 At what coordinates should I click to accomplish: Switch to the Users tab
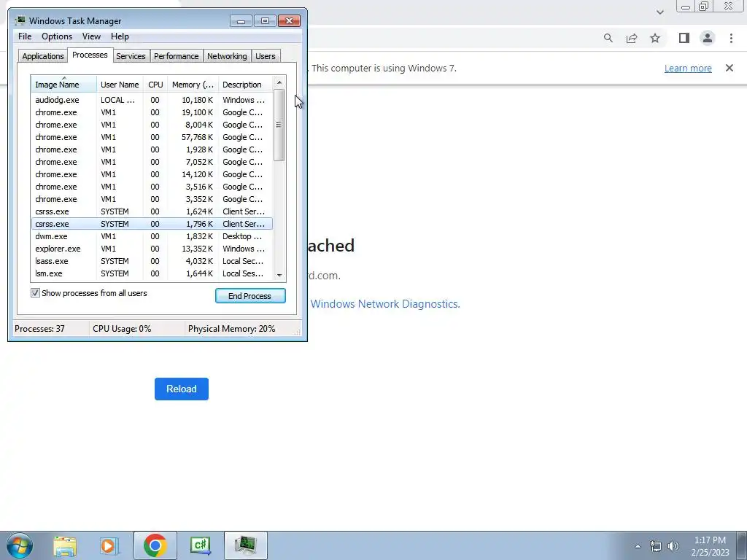click(265, 56)
